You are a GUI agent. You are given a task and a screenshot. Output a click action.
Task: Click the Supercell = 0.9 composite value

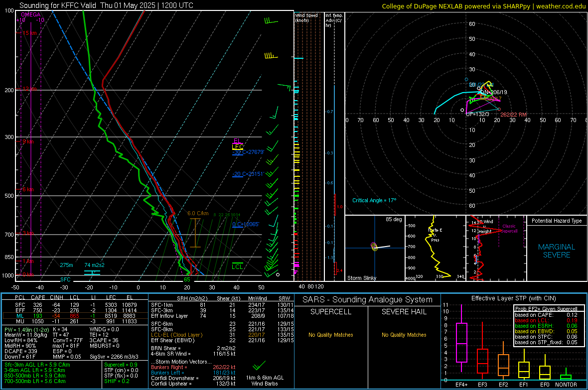point(121,365)
